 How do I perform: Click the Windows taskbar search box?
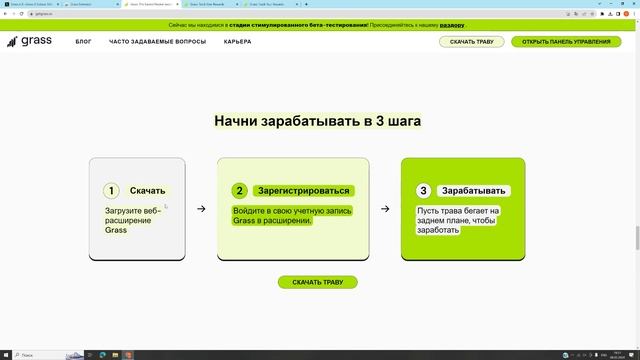pyautogui.click(x=48, y=355)
